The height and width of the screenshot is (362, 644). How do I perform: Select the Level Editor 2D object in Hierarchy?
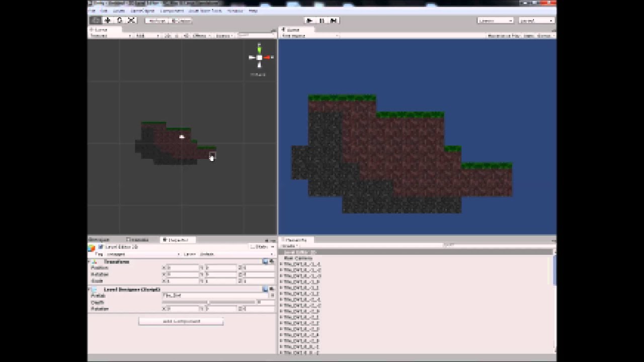click(x=300, y=252)
